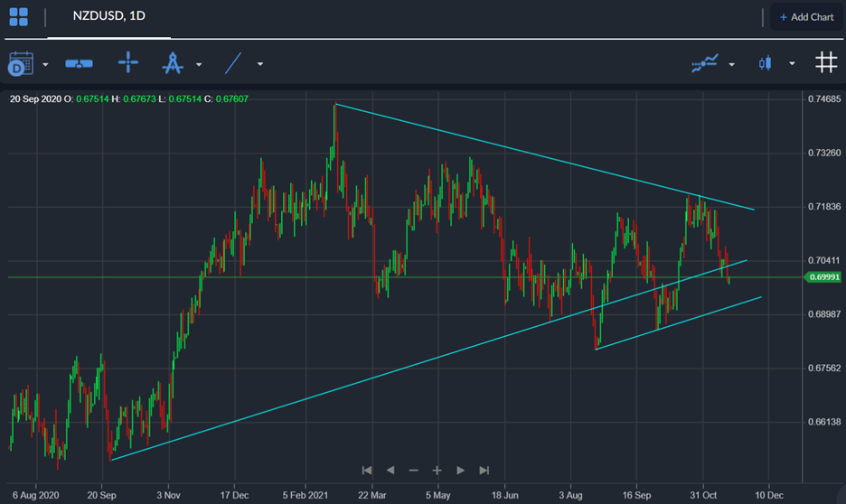Select the trend line tool
The width and height of the screenshot is (846, 504).
(232, 63)
